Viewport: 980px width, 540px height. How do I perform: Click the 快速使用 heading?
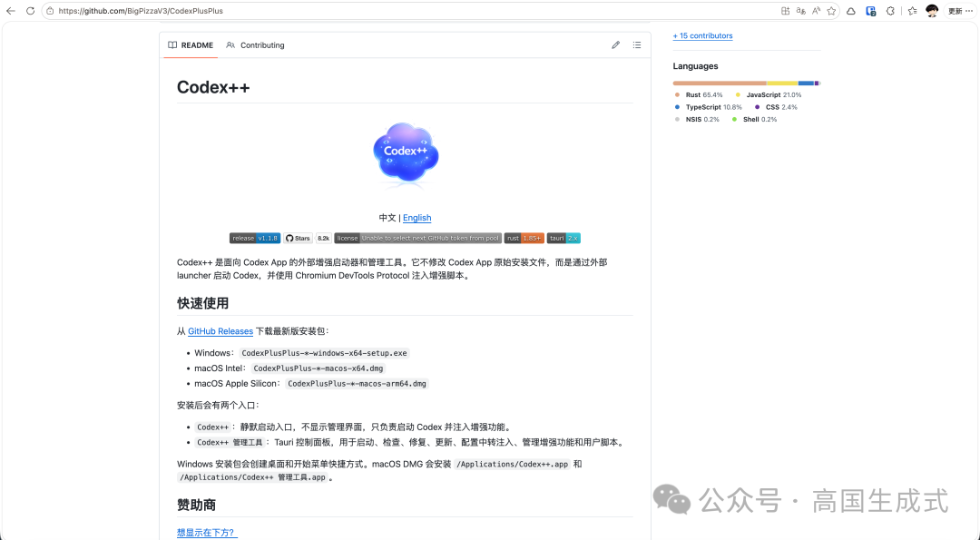[202, 303]
